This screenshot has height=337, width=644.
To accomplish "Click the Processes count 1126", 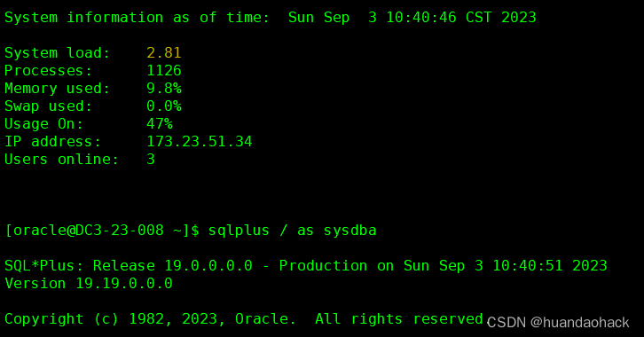I will point(164,71).
